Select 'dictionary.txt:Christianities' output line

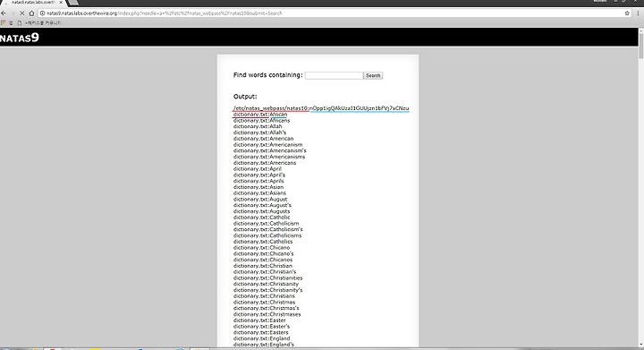point(267,277)
